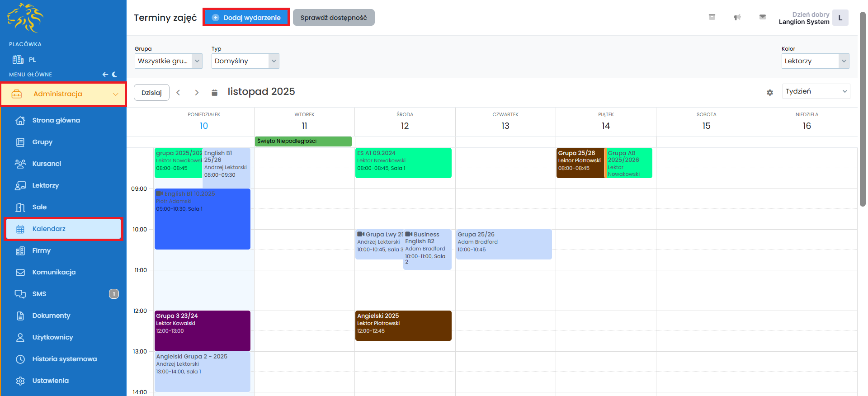Screen dimensions: 868x396
Task: Navigate to Lektorzy in sidebar
Action: click(45, 185)
